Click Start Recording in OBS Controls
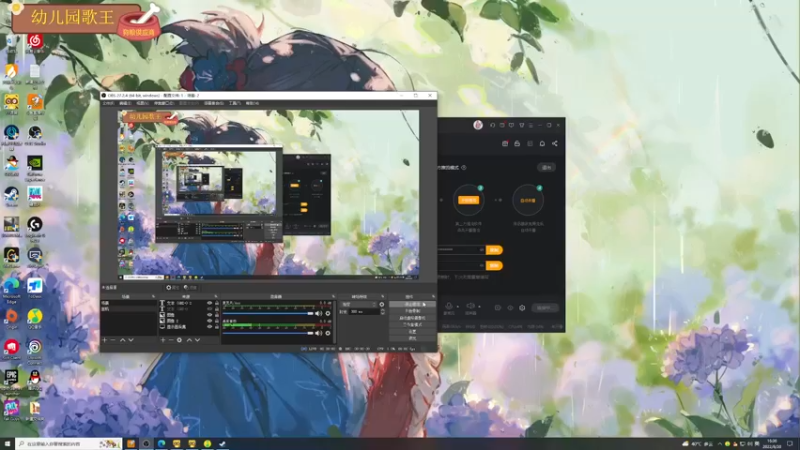The height and width of the screenshot is (450, 800). (x=412, y=311)
